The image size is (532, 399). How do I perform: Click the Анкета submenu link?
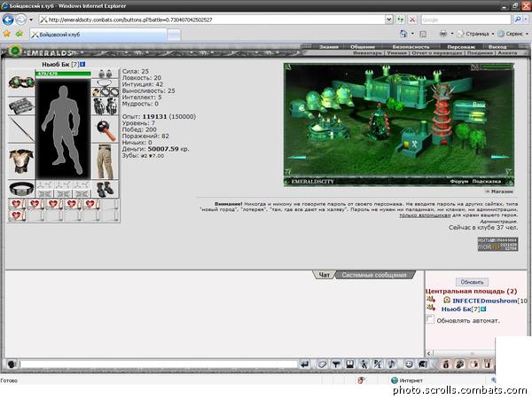pos(507,53)
